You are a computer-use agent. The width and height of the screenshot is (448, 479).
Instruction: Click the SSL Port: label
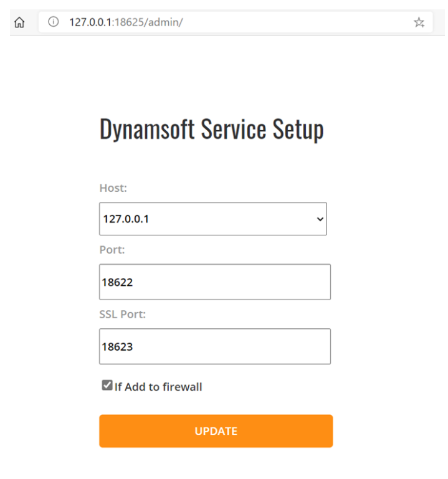(123, 315)
